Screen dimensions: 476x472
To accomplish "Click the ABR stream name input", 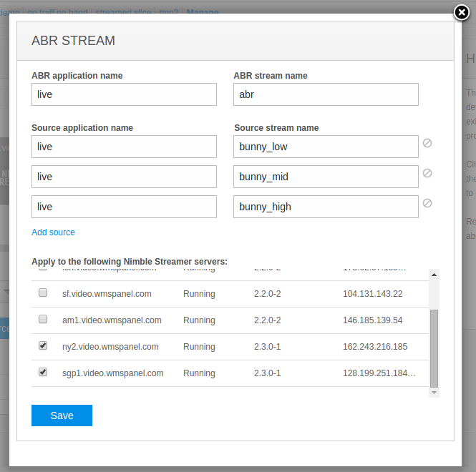I will pyautogui.click(x=326, y=94).
